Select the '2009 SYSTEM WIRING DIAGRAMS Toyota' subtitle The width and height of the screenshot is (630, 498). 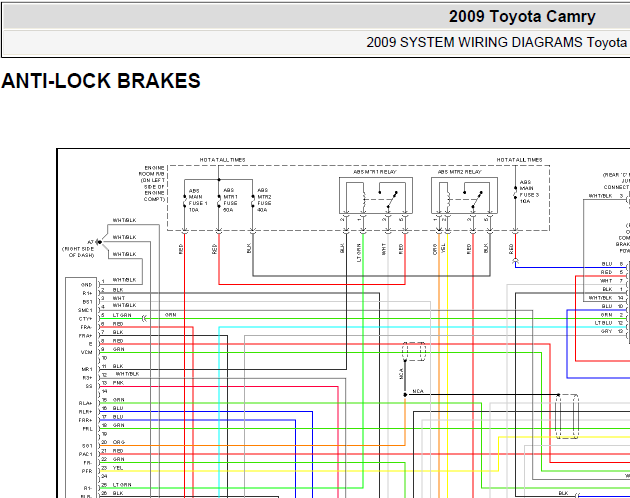coord(496,42)
